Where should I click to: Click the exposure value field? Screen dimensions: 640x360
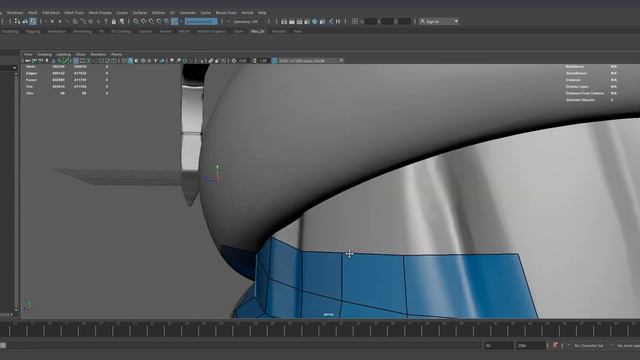243,61
